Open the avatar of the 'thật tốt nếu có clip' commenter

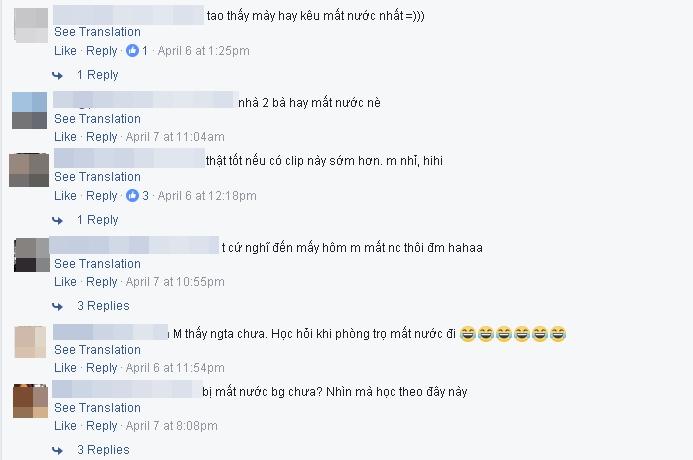(x=29, y=170)
